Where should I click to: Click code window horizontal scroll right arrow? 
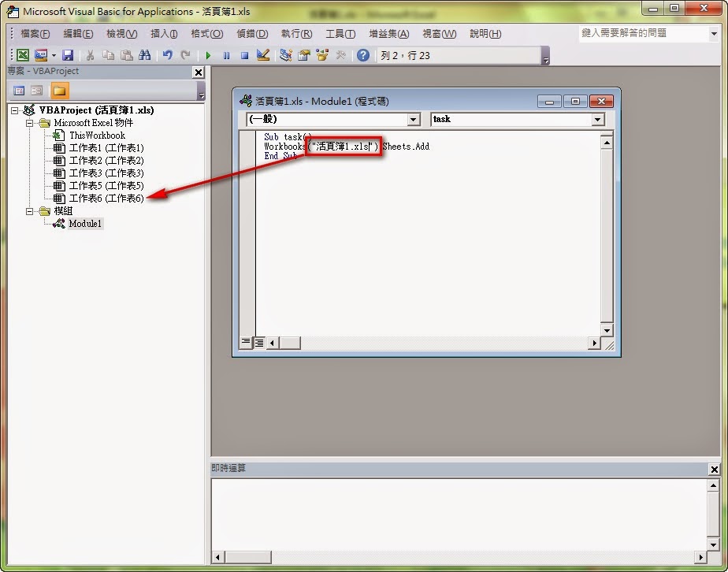[594, 343]
